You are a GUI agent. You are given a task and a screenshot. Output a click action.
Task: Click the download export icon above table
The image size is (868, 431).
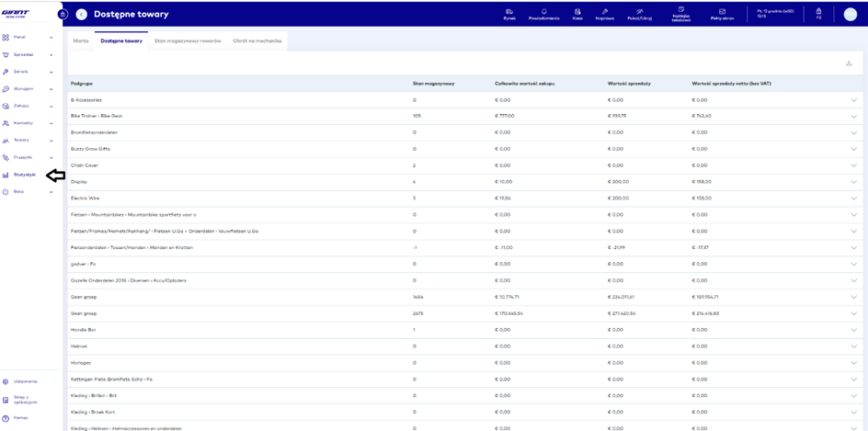[849, 63]
